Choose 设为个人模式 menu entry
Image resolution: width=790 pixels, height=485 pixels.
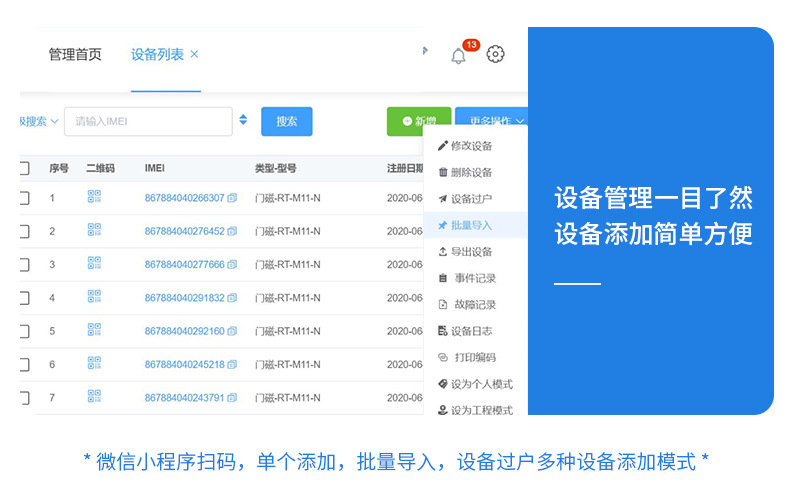475,384
